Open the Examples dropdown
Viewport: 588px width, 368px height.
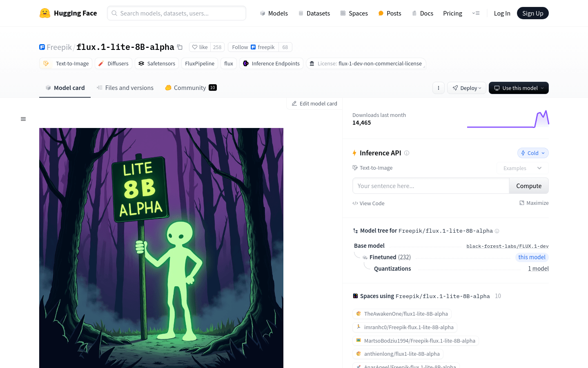[522, 168]
